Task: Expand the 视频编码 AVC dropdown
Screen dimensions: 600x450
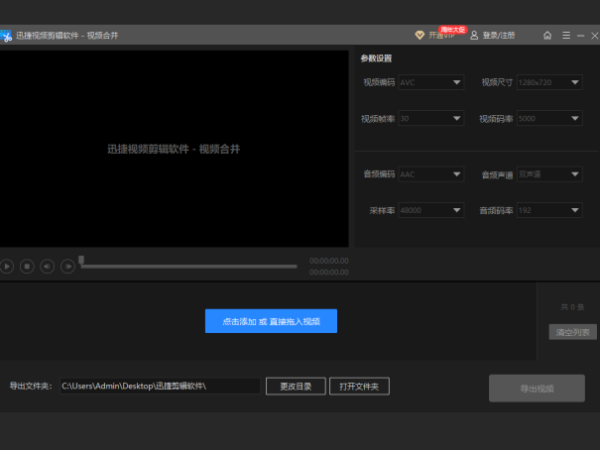Action: click(431, 83)
